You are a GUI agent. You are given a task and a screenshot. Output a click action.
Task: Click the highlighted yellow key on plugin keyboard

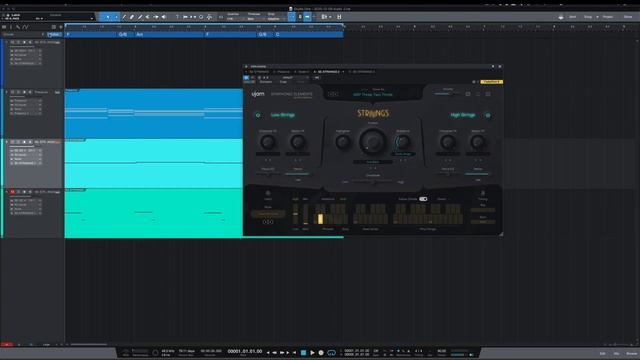point(320,219)
